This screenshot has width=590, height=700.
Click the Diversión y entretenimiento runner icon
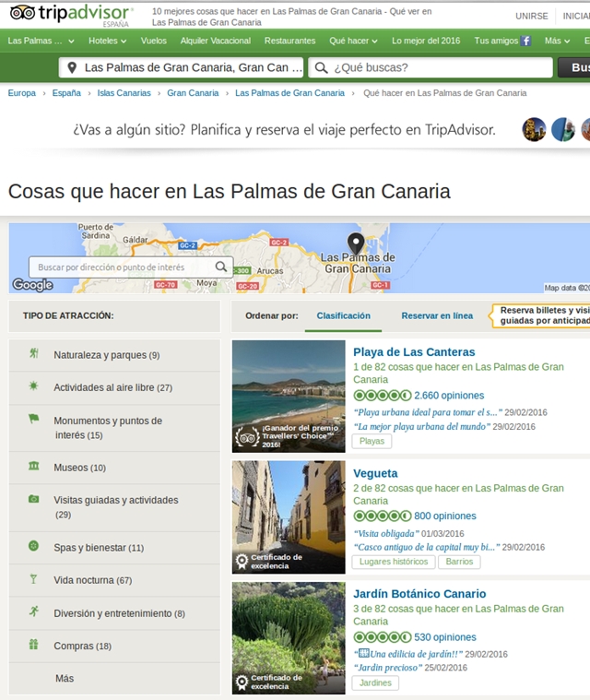[34, 611]
